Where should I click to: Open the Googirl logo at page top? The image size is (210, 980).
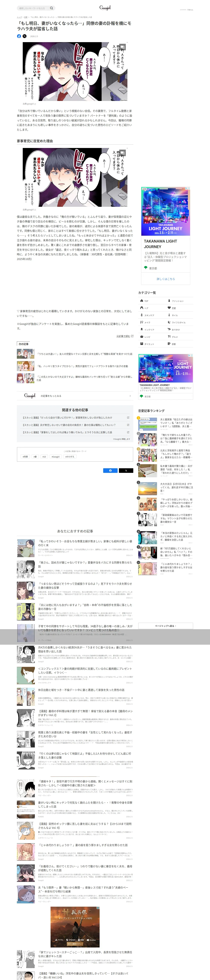pos(105,8)
